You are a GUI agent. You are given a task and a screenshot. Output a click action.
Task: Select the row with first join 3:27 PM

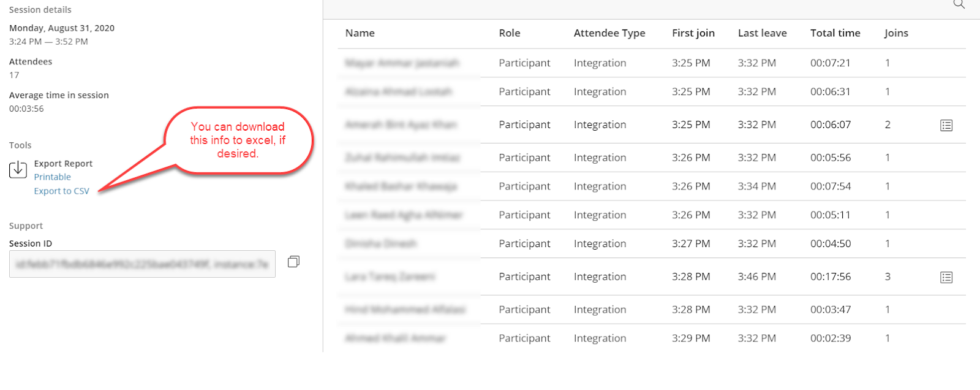(652, 243)
